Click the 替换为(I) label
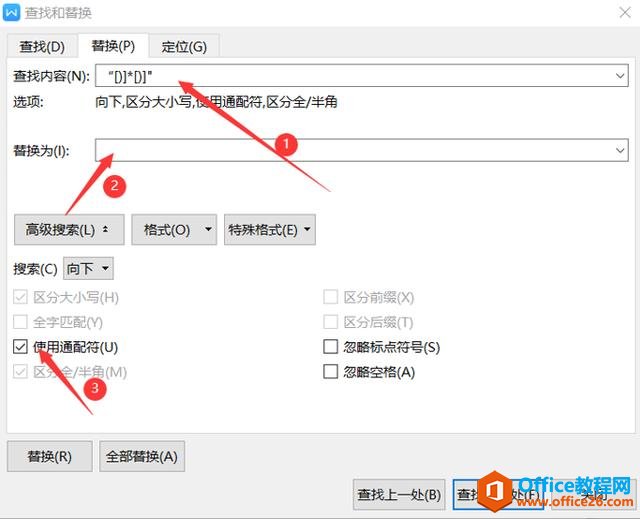Viewport: 640px width, 519px height. (x=41, y=151)
